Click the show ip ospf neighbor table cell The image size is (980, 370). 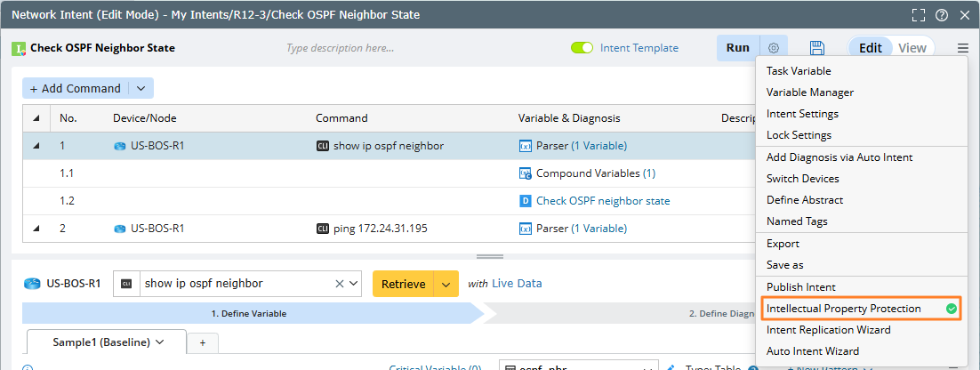388,146
